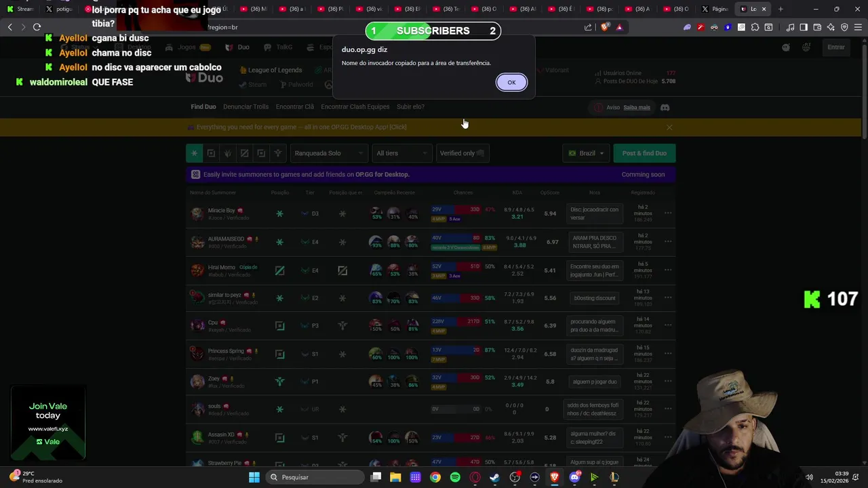This screenshot has width=868, height=488.
Task: Click Miracle Boy note Disc: jocaodracir
Action: tap(595, 213)
